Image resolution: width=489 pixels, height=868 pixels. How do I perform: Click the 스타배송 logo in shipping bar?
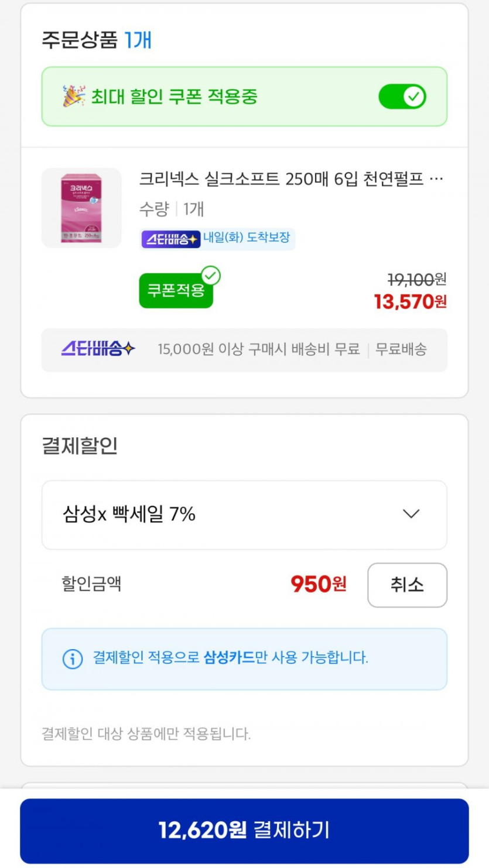pos(98,349)
